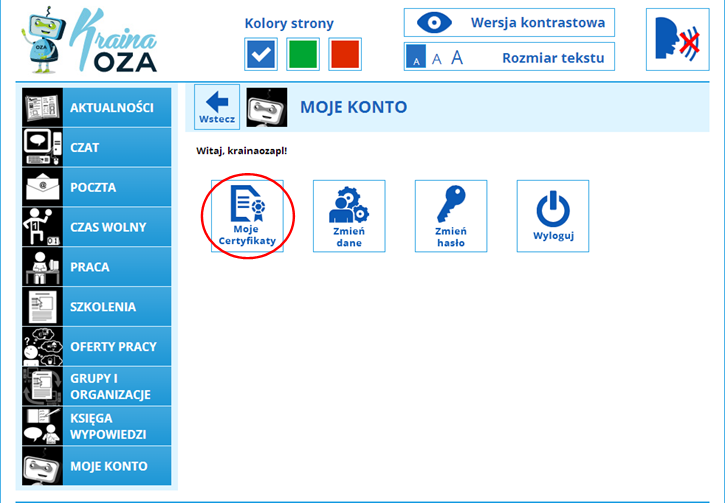Open the Aktualności newspaper icon
Viewport: 725px width, 503px height.
tap(43, 107)
